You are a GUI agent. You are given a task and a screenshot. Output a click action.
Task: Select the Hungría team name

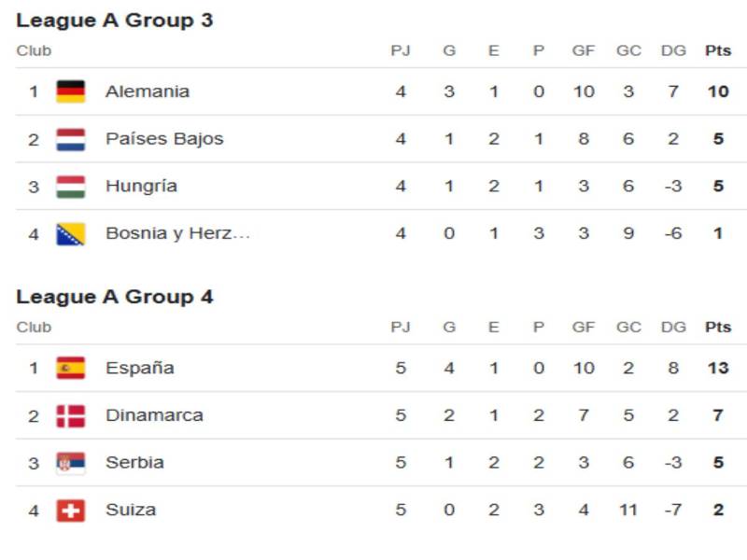click(141, 187)
